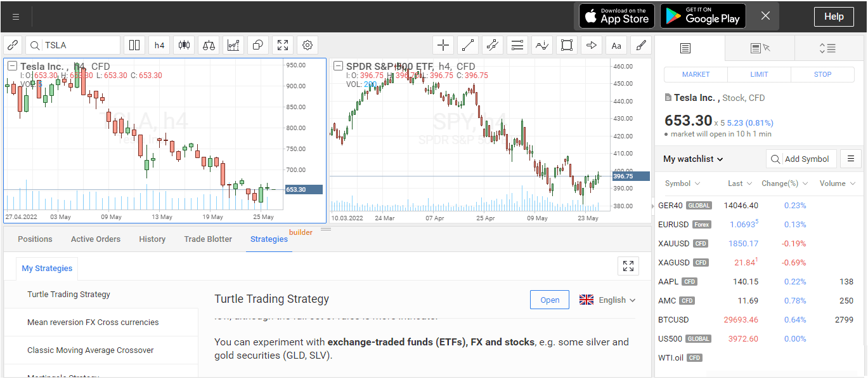Open the hamburger main menu

pyautogui.click(x=16, y=17)
